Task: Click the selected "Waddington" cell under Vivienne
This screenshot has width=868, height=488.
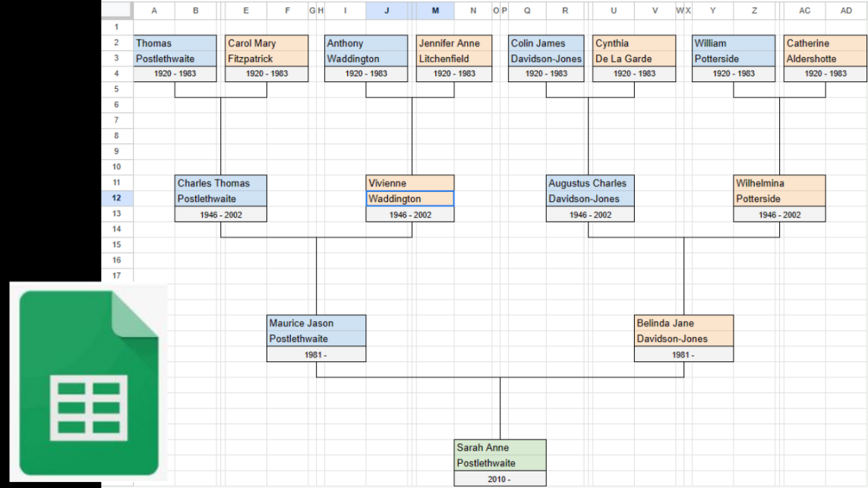Action: coord(410,199)
